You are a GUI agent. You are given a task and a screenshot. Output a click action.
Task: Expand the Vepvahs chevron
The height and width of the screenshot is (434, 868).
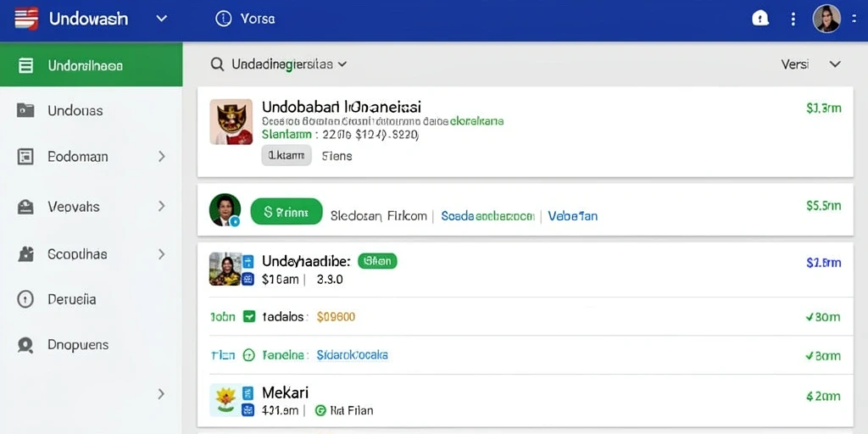click(162, 207)
